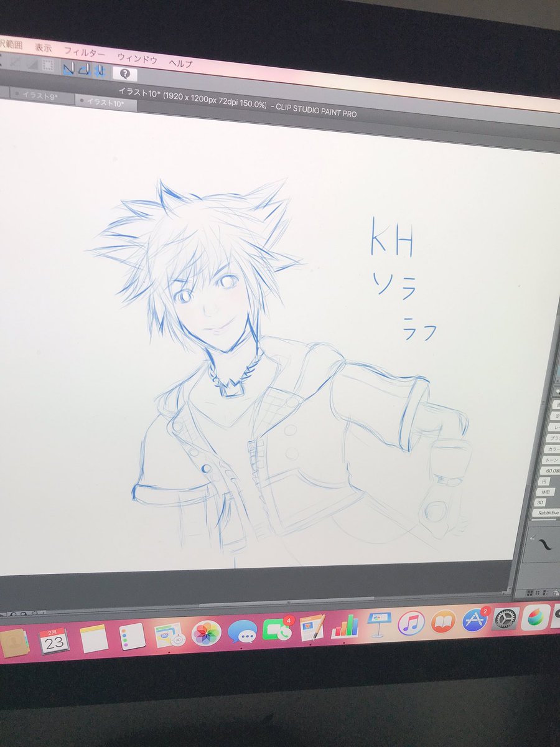Open the フィルター (Filter) menu
The width and height of the screenshot is (560, 747).
click(85, 52)
